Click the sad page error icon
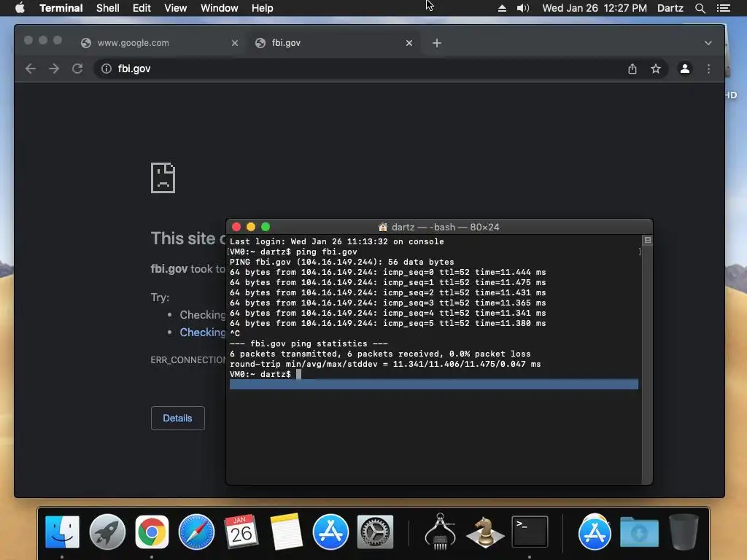 163,178
